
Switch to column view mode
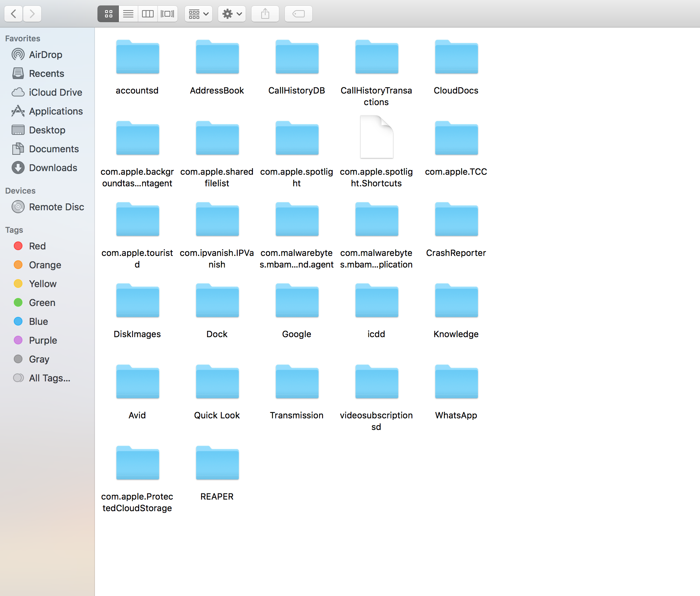tap(148, 14)
